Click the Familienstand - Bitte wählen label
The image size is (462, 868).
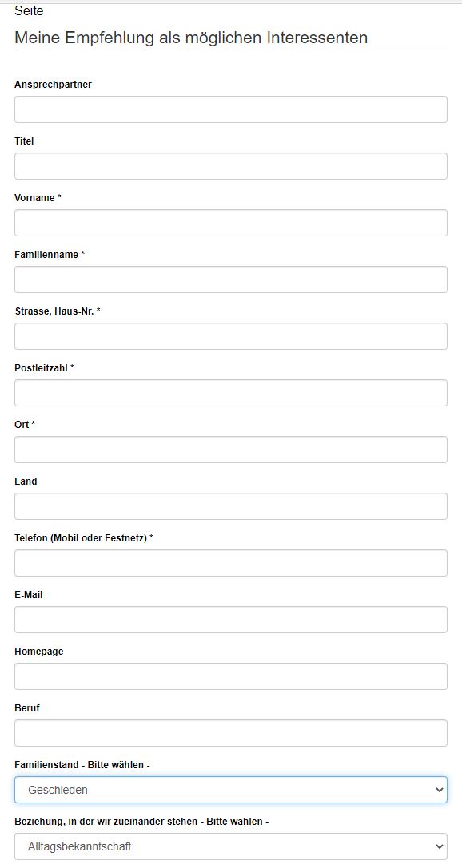(x=82, y=764)
